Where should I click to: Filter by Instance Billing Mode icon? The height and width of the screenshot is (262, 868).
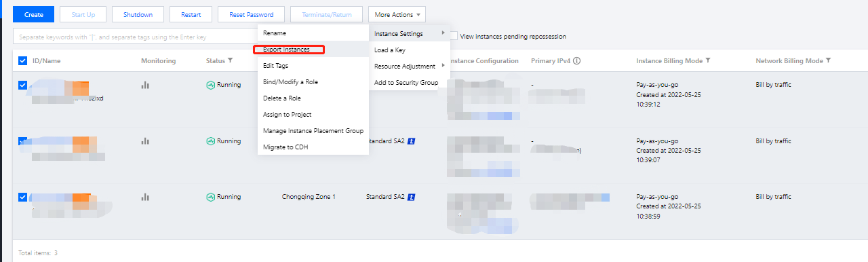click(x=708, y=61)
